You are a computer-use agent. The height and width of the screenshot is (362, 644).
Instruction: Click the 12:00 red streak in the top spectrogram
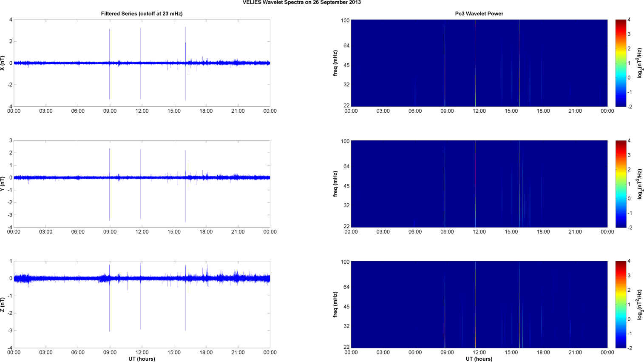[x=476, y=63]
